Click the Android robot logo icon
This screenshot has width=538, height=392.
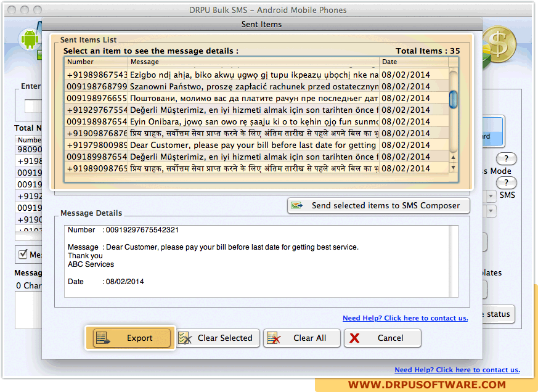pyautogui.click(x=30, y=39)
